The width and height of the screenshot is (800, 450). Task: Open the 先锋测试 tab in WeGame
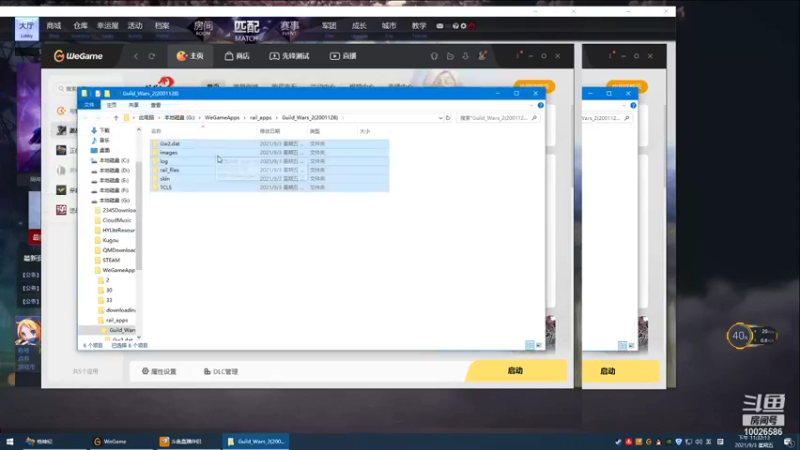tap(289, 56)
